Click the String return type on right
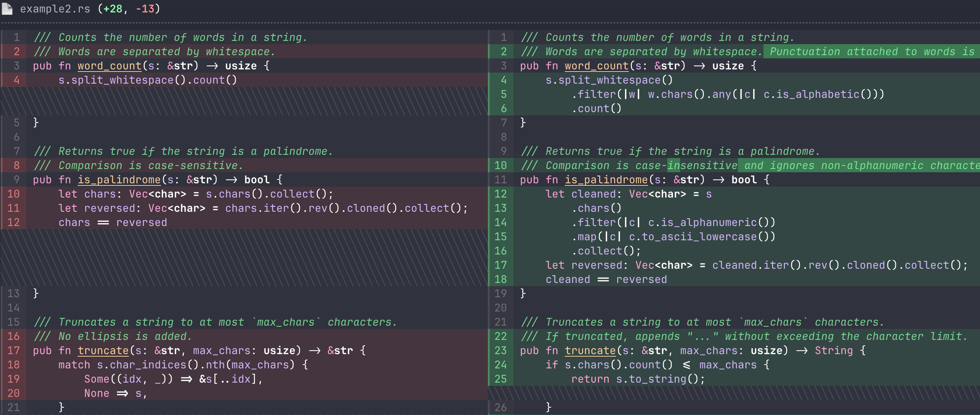 [x=834, y=350]
